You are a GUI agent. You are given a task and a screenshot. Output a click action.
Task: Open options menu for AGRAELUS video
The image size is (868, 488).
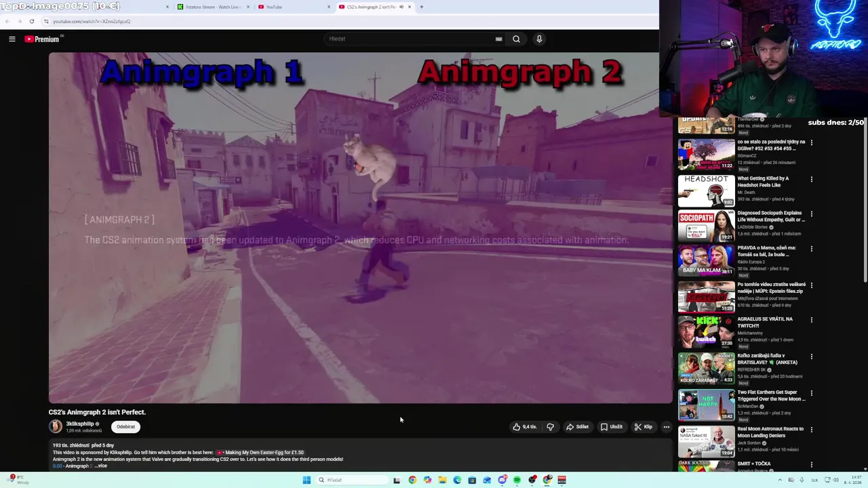[812, 319]
